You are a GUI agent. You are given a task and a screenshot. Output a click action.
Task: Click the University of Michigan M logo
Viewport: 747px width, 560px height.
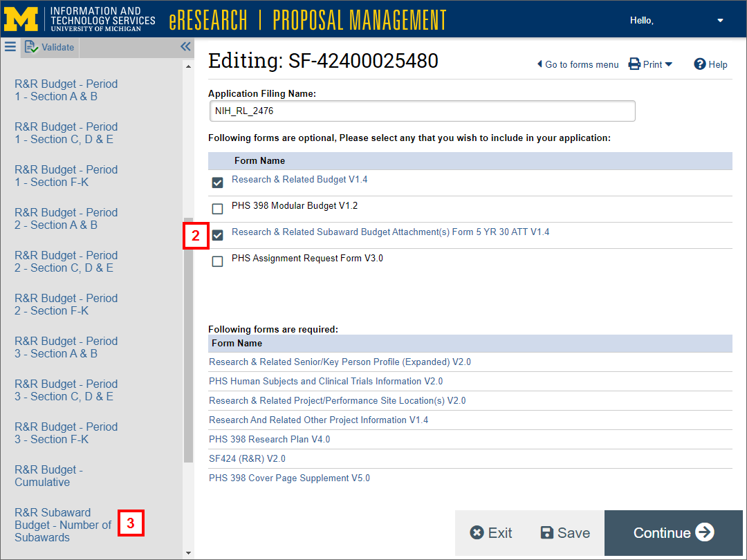[x=21, y=19]
